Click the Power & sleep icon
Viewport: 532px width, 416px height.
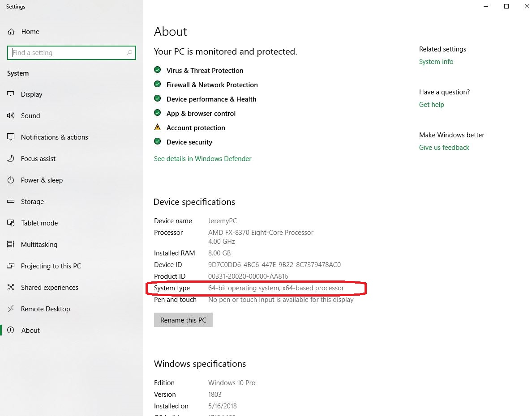pos(11,180)
